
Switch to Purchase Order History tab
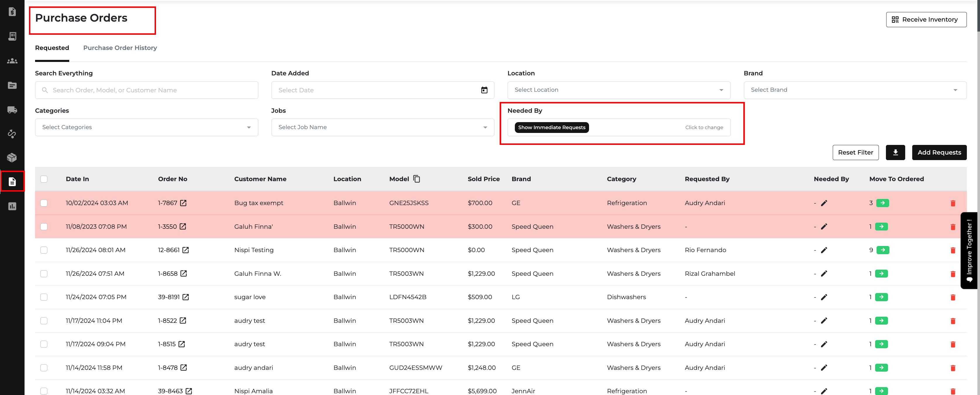(120, 48)
